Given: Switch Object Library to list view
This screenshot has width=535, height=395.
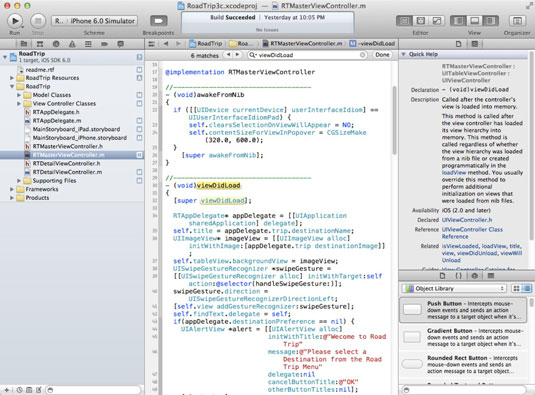Looking at the screenshot, I should click(x=526, y=289).
